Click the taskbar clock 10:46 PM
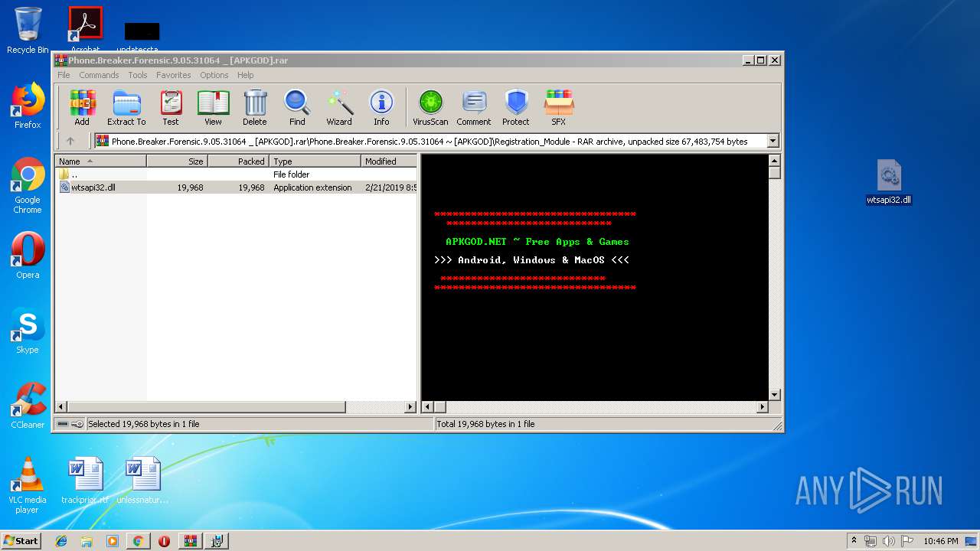 click(x=940, y=541)
